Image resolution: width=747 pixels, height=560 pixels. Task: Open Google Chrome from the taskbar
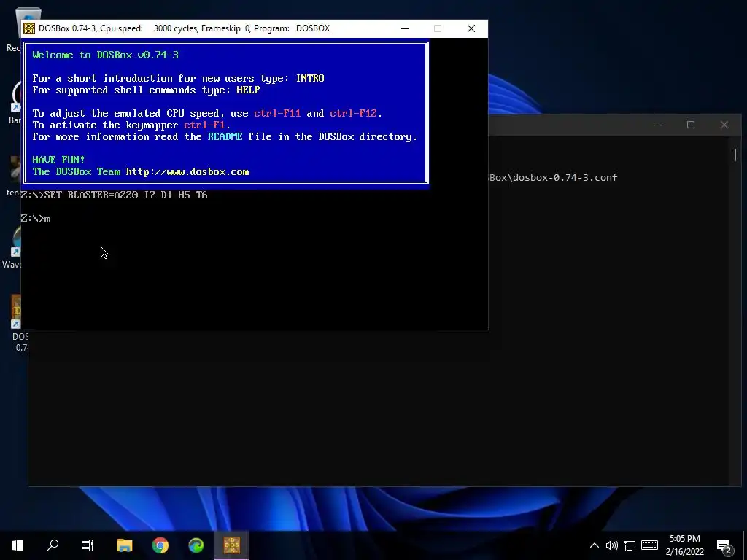(x=160, y=545)
